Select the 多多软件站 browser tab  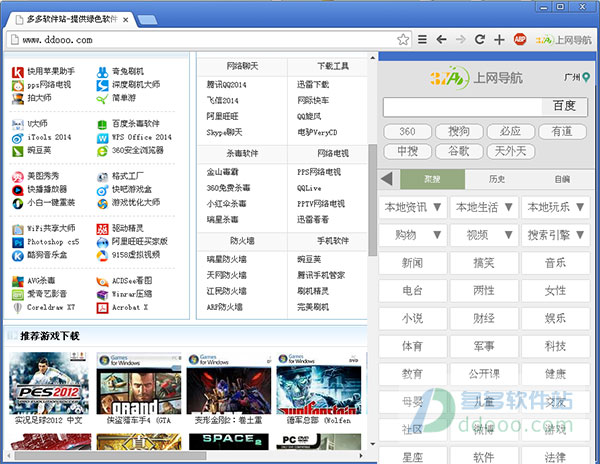pyautogui.click(x=72, y=20)
